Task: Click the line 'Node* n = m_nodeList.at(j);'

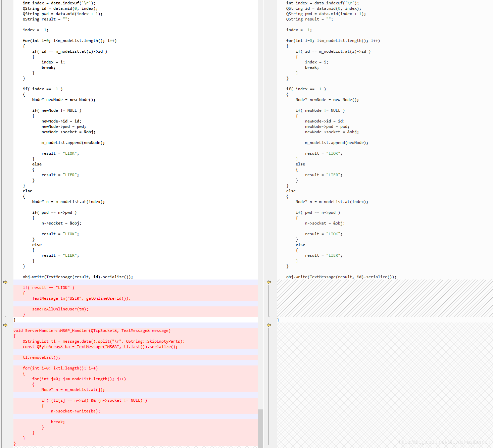Action: (73, 390)
